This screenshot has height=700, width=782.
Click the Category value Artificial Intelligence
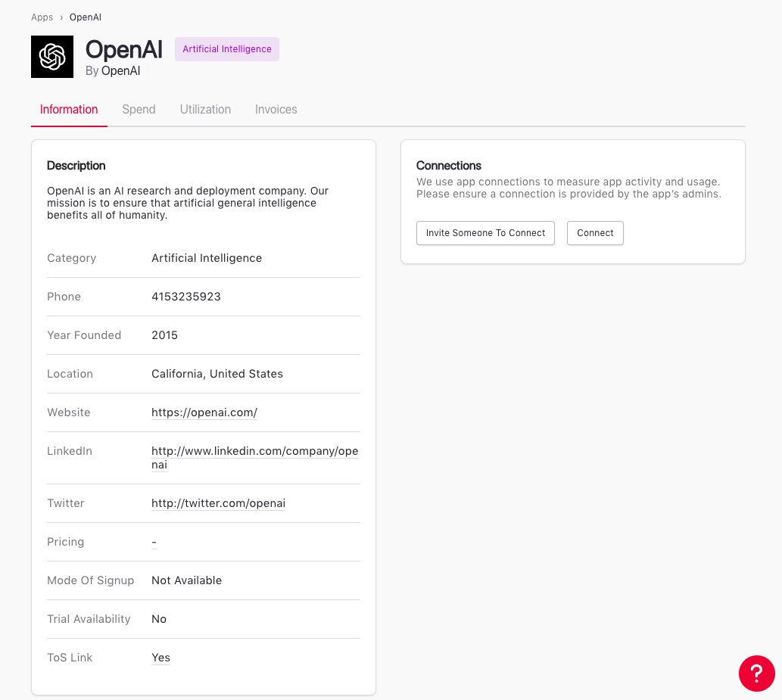pyautogui.click(x=207, y=258)
